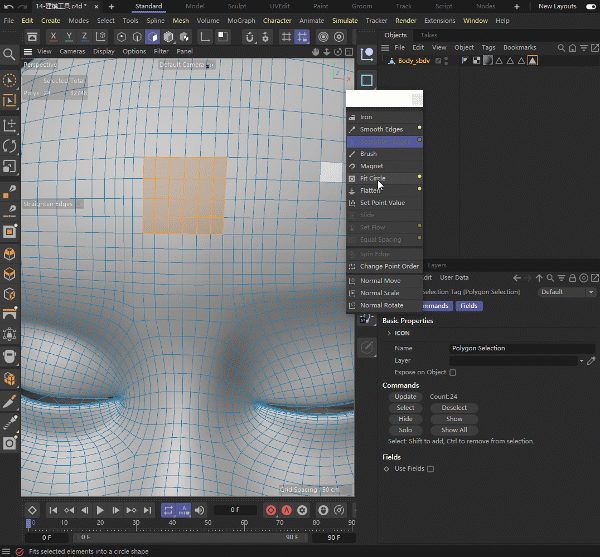Expand the ICON property group
This screenshot has width=600, height=557.
pos(388,333)
